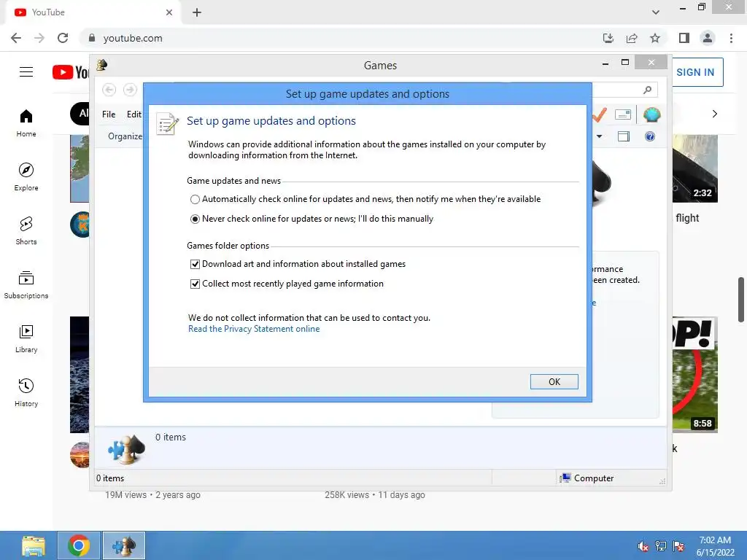747x560 pixels.
Task: Click orange checkmark toolbar icon in Games
Action: (600, 114)
